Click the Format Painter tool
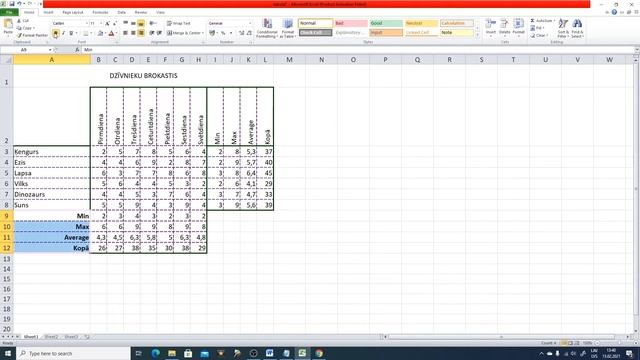 tap(33, 36)
